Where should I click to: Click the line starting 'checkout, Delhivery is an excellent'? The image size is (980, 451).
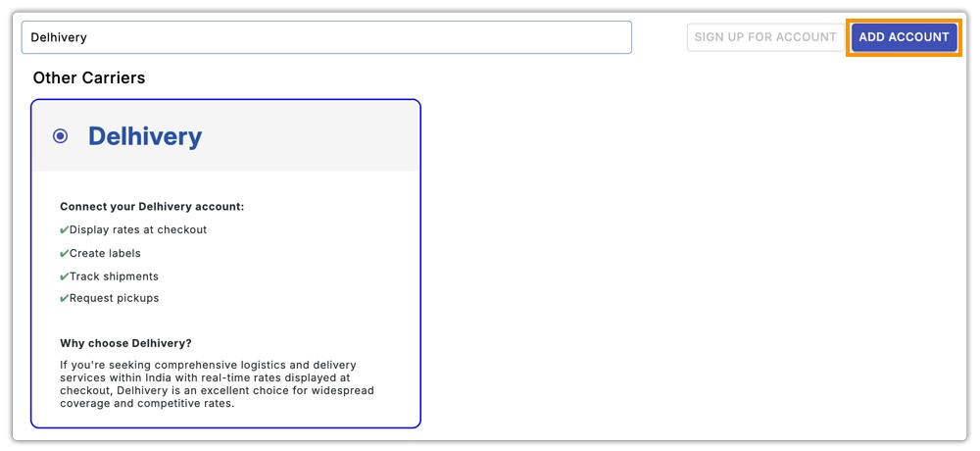[217, 390]
